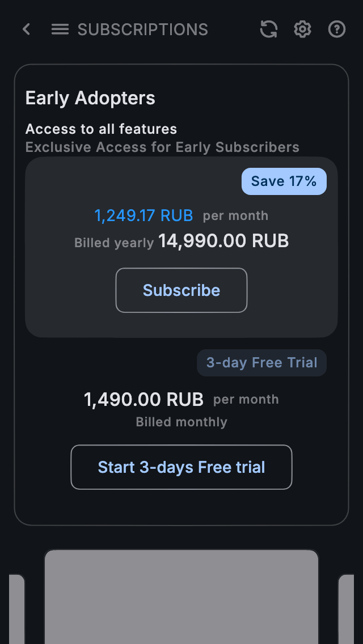Select the Early Adopters heading
Screen dimensions: 363x644
click(90, 98)
